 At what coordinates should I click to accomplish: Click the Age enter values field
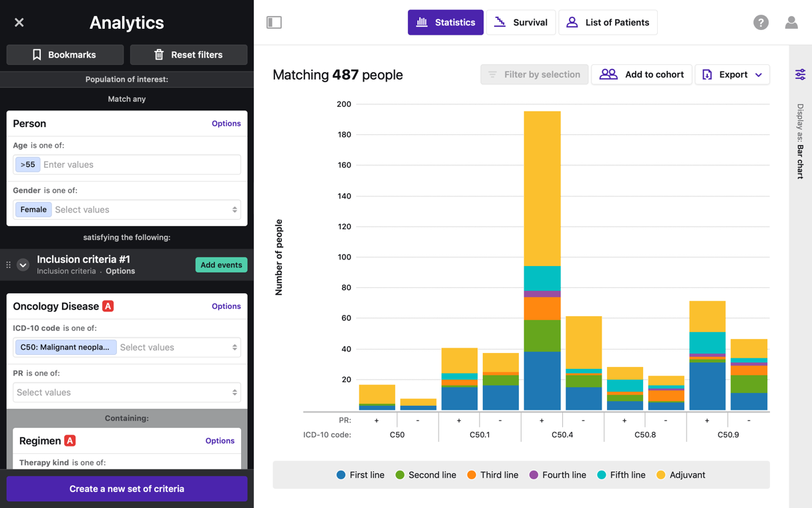point(139,164)
